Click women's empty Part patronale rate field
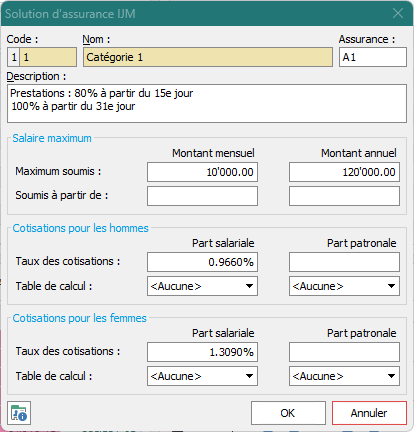 click(x=344, y=352)
